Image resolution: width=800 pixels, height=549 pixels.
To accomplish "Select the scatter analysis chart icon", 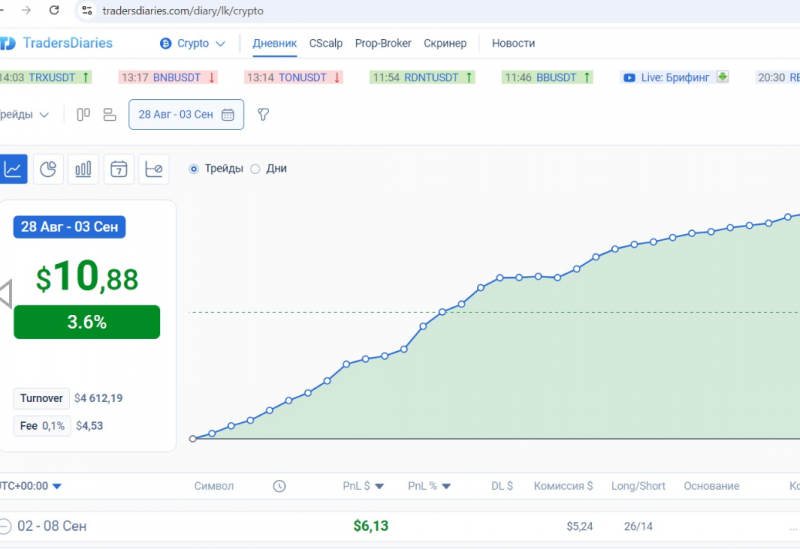I will pos(154,169).
